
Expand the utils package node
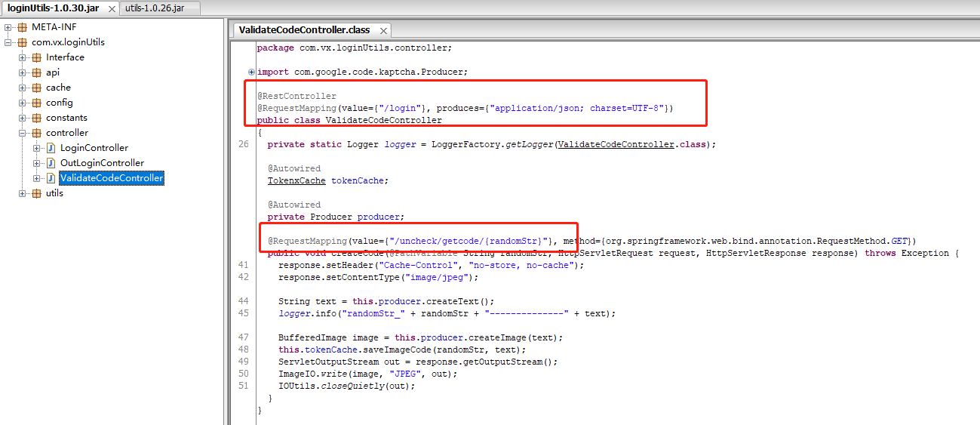point(23,193)
